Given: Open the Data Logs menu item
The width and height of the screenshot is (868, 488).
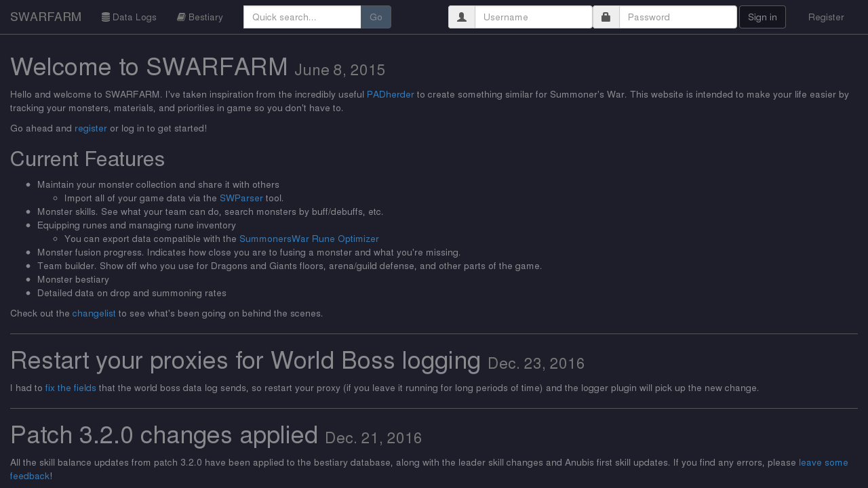Looking at the screenshot, I should pyautogui.click(x=129, y=17).
